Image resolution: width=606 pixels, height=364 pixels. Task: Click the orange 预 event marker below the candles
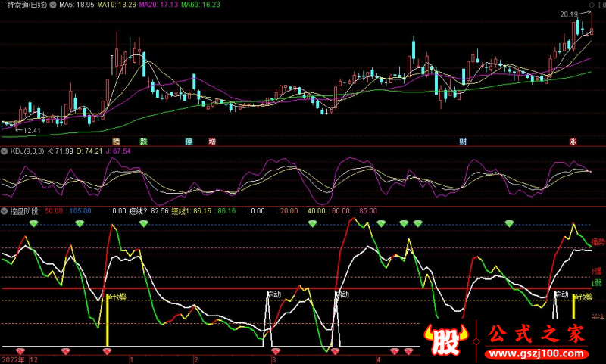click(116, 142)
